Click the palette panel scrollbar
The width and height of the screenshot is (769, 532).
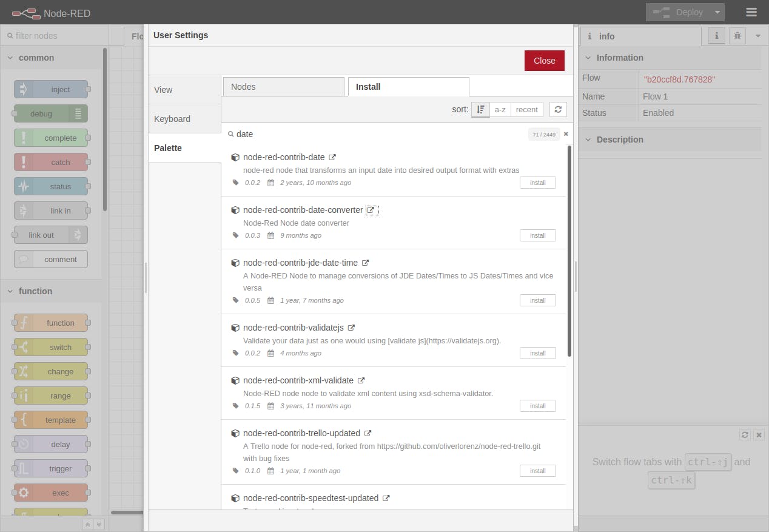click(105, 129)
